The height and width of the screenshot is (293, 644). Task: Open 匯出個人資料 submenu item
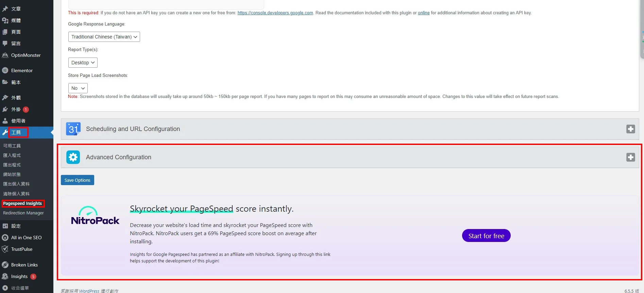(16, 184)
